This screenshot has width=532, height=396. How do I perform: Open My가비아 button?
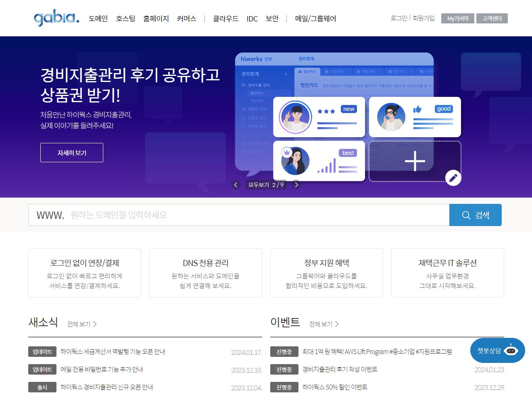tap(457, 19)
